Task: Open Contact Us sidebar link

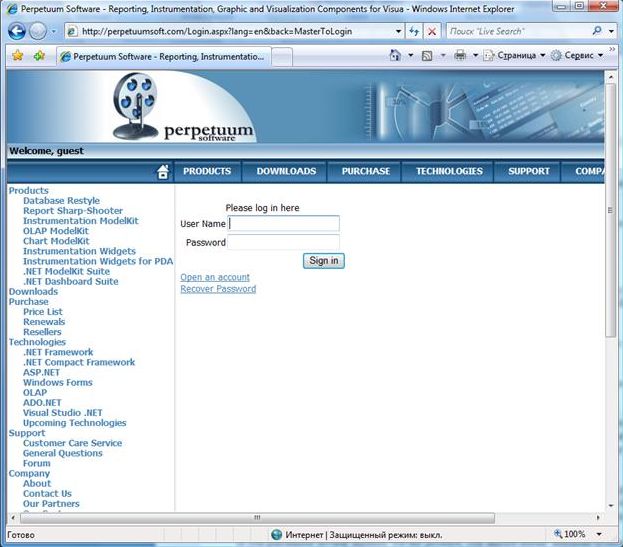Action: click(47, 494)
